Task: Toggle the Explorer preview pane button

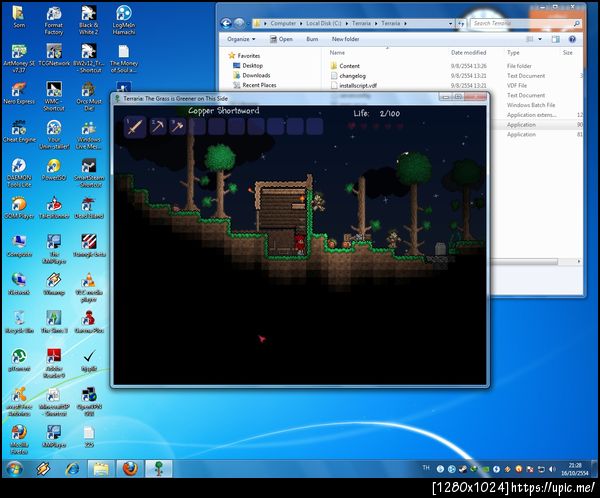Action: coord(556,39)
